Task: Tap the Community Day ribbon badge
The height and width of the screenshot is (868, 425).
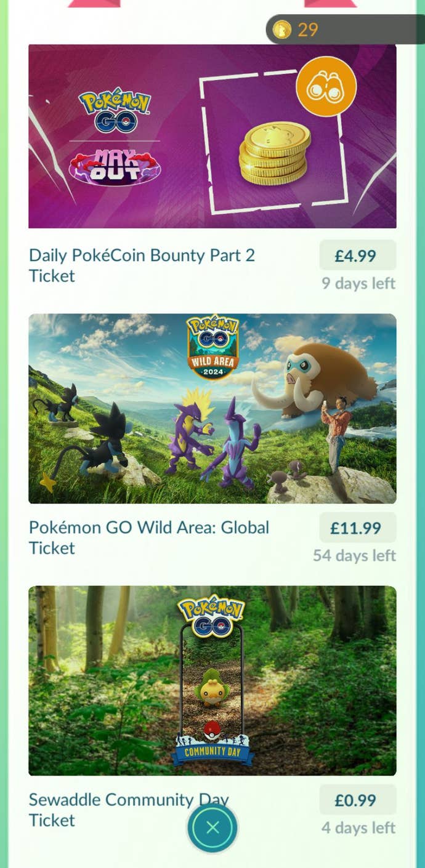Action: [x=212, y=751]
